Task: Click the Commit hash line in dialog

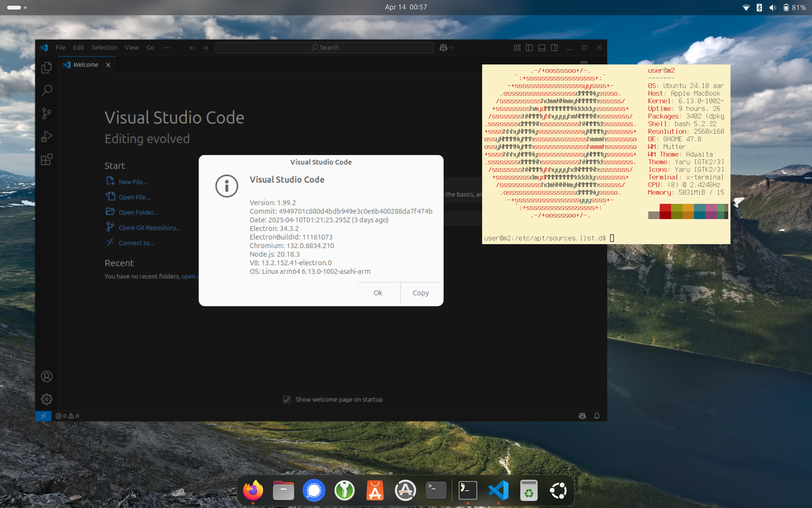Action: pyautogui.click(x=341, y=211)
